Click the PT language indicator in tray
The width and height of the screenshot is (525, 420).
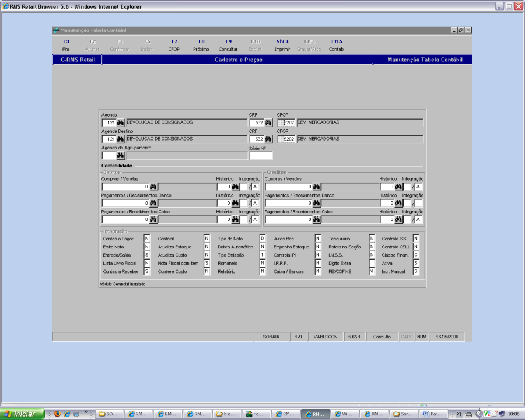click(459, 414)
